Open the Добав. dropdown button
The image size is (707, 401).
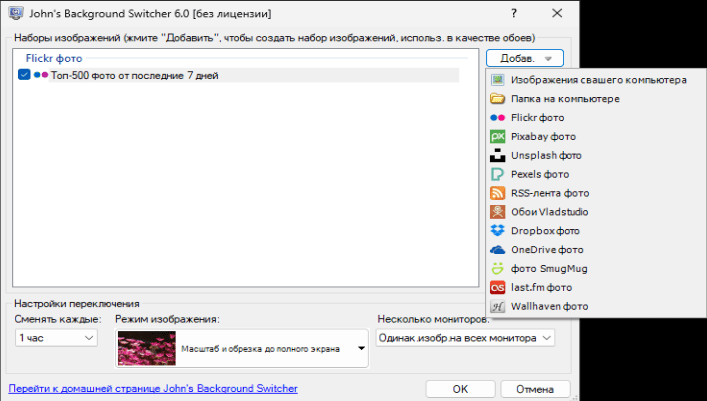tap(525, 58)
